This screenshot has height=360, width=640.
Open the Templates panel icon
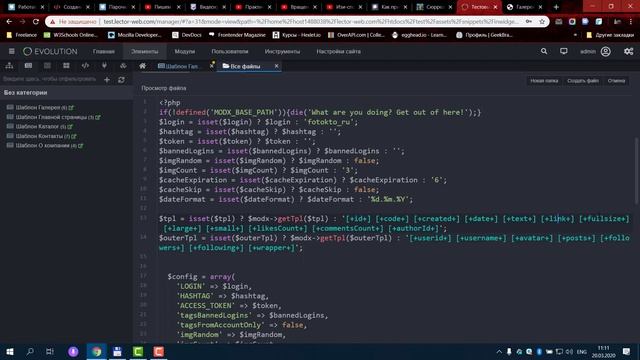click(28, 66)
